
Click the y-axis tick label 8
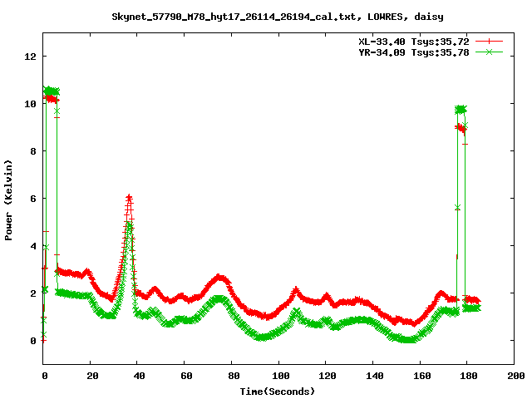pos(33,151)
